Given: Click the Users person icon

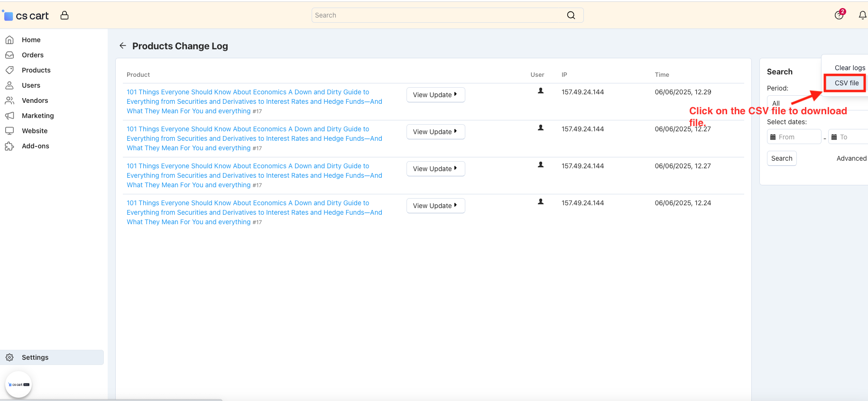Looking at the screenshot, I should click(9, 85).
